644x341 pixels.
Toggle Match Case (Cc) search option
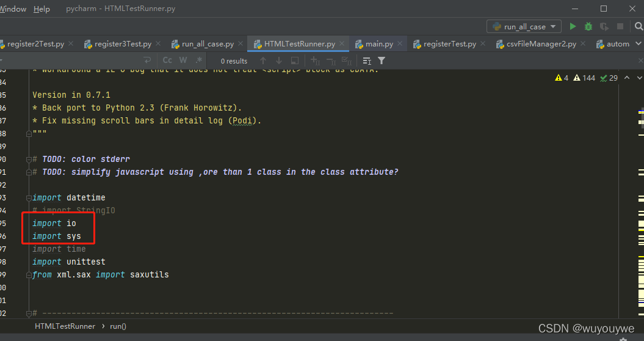coord(167,61)
